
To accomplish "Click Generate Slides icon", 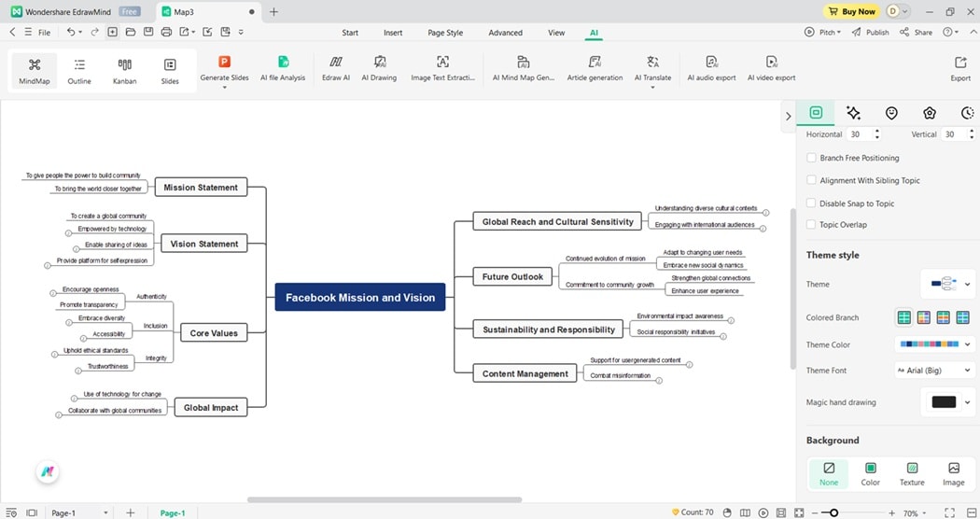I will [224, 62].
